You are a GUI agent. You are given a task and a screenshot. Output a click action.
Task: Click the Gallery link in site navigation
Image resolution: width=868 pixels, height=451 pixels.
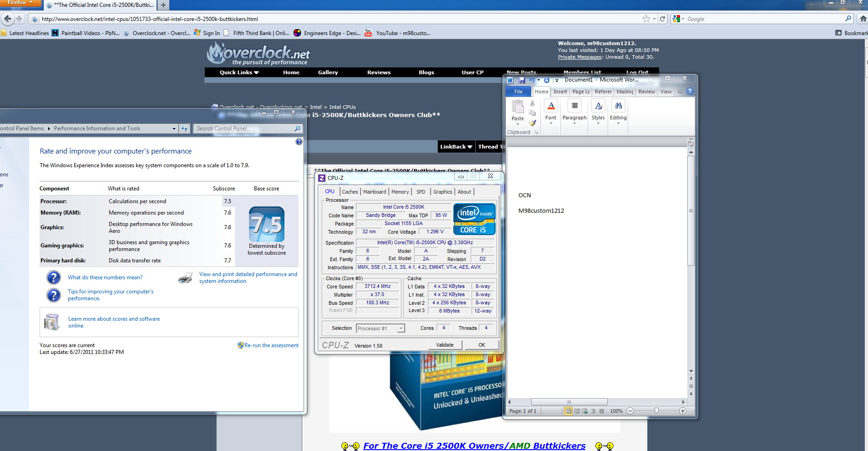pyautogui.click(x=328, y=72)
